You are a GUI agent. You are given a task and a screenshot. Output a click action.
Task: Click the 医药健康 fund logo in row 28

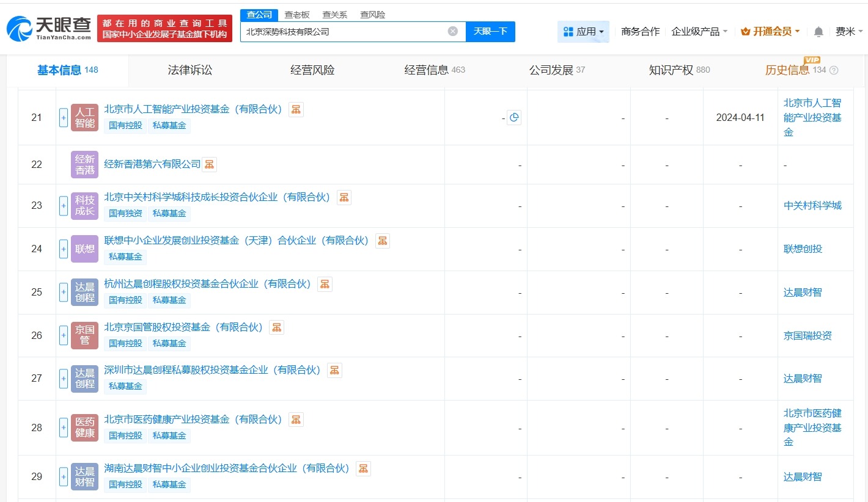click(84, 427)
